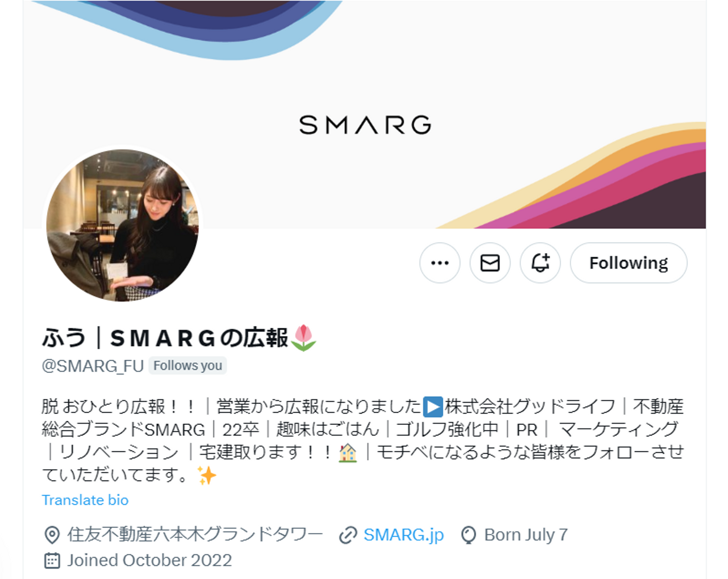Click the sparkles emoji ending the bio
This screenshot has width=728, height=579.
207,475
